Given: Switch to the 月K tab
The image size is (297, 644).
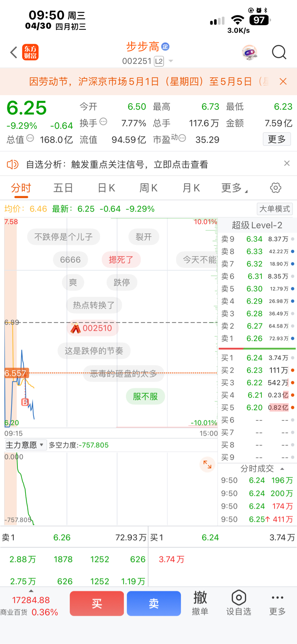Looking at the screenshot, I should (x=191, y=188).
